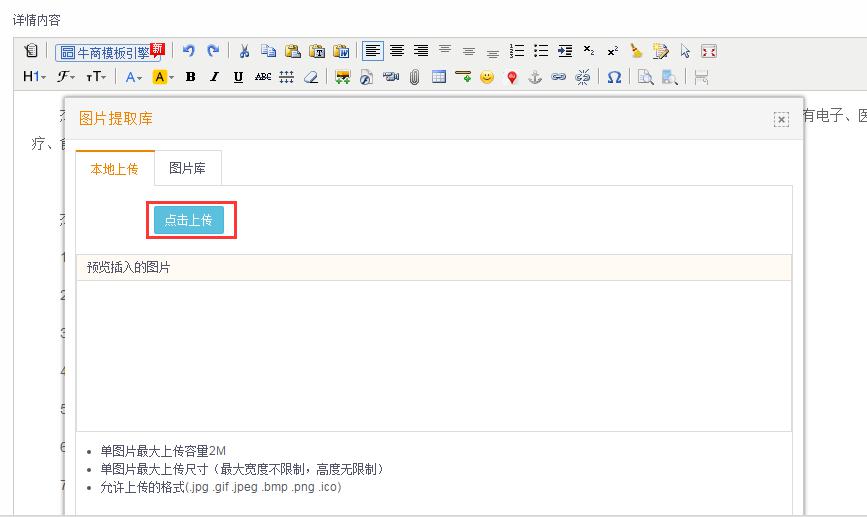Insert an anchor
This screenshot has height=517, width=867.
point(535,77)
